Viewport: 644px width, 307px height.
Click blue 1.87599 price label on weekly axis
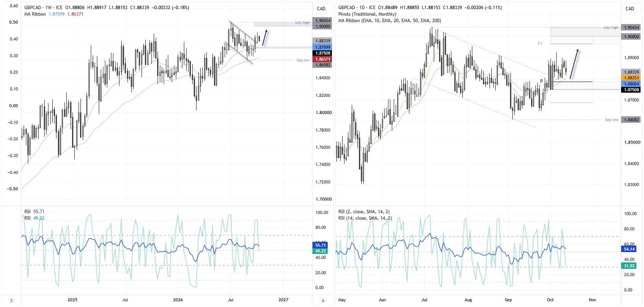click(x=322, y=47)
